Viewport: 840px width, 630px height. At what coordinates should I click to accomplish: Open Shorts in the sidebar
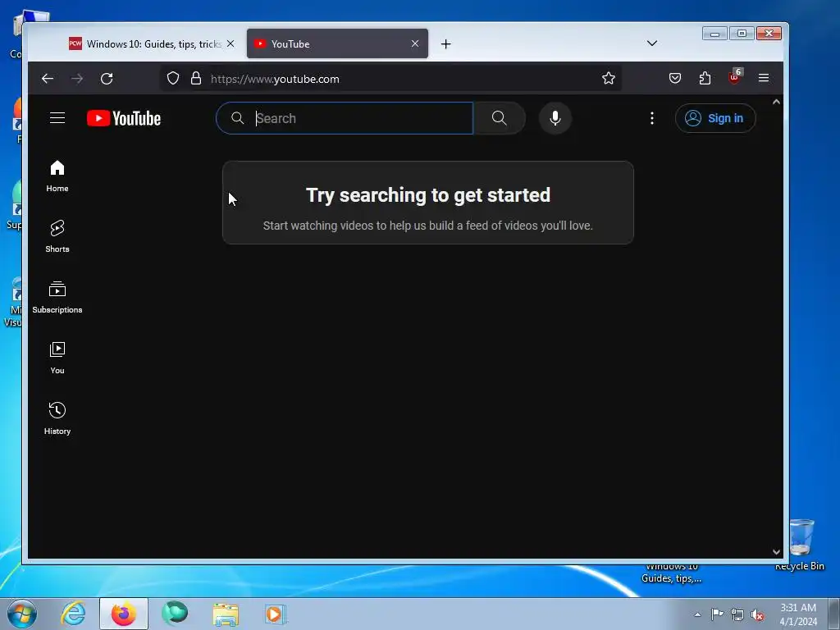coord(57,237)
